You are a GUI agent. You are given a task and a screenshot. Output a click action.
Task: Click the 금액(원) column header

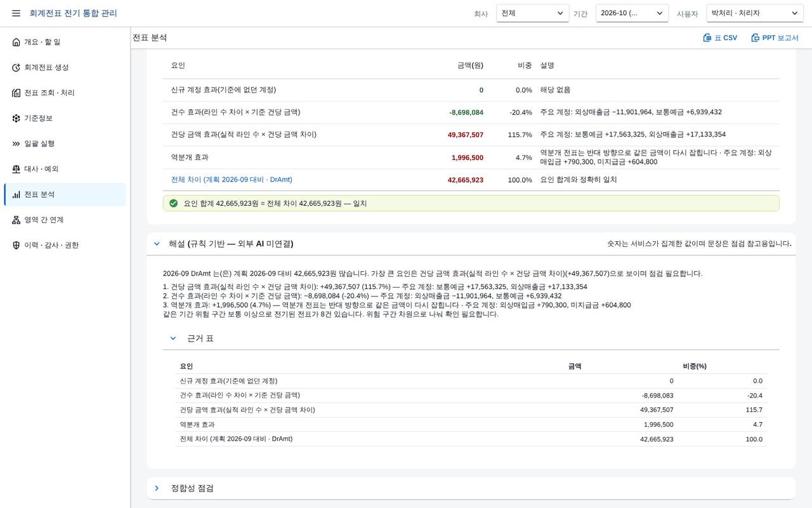[x=470, y=65]
